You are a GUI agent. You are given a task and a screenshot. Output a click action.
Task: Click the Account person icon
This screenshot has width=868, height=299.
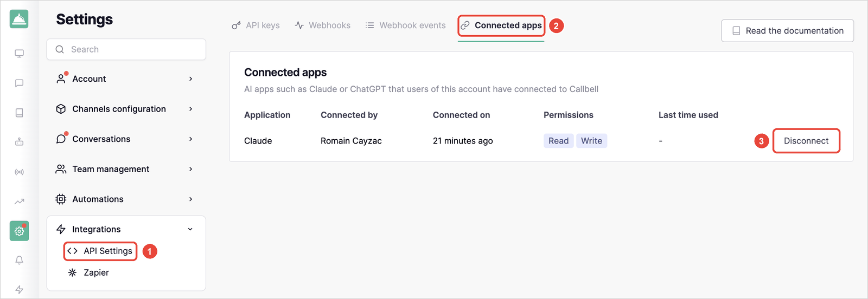point(61,79)
